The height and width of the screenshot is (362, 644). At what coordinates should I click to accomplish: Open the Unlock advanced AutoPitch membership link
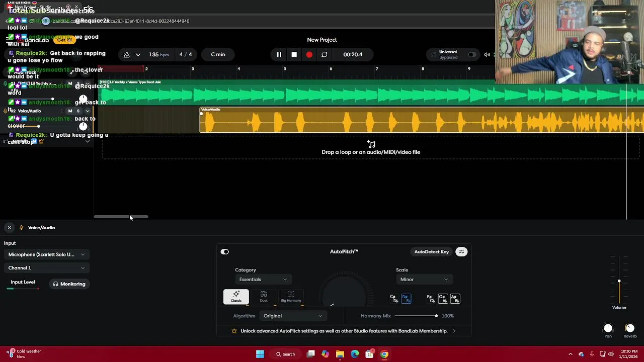pyautogui.click(x=344, y=331)
